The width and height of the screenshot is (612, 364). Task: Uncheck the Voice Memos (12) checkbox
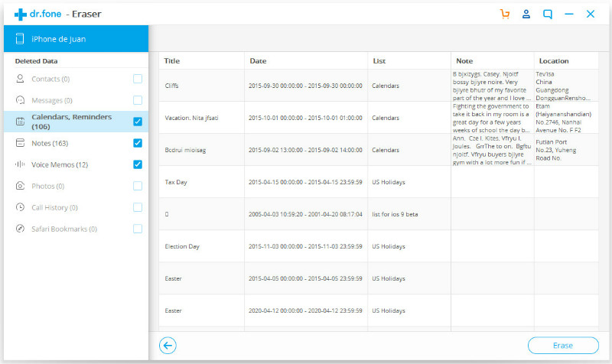click(138, 164)
